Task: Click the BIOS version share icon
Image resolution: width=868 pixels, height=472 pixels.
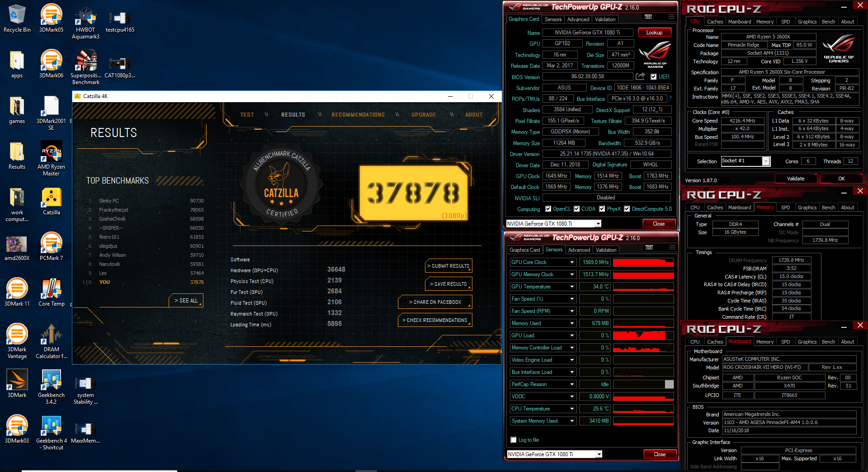Action: pyautogui.click(x=641, y=76)
